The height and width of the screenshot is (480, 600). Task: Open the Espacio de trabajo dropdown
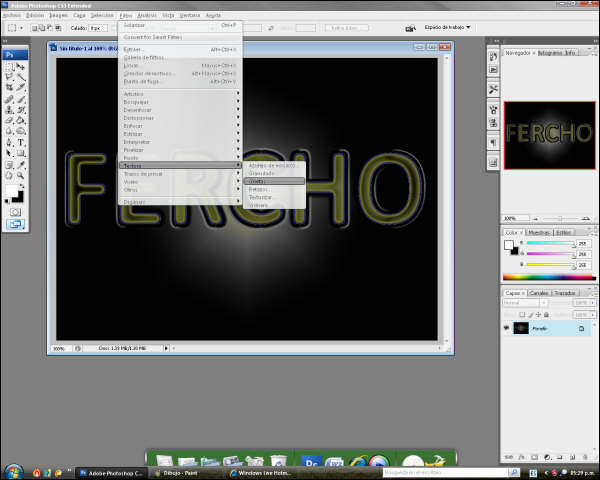click(x=447, y=28)
